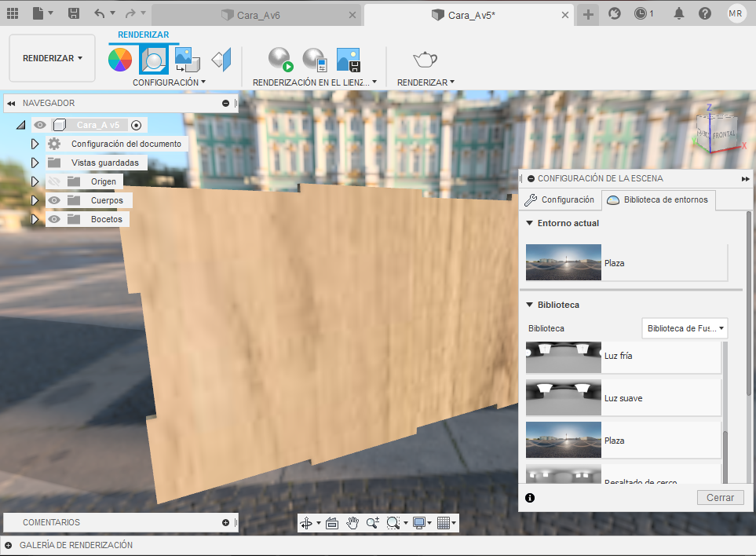Select the Texture Map Controls icon
756x556 pixels.
click(x=221, y=60)
